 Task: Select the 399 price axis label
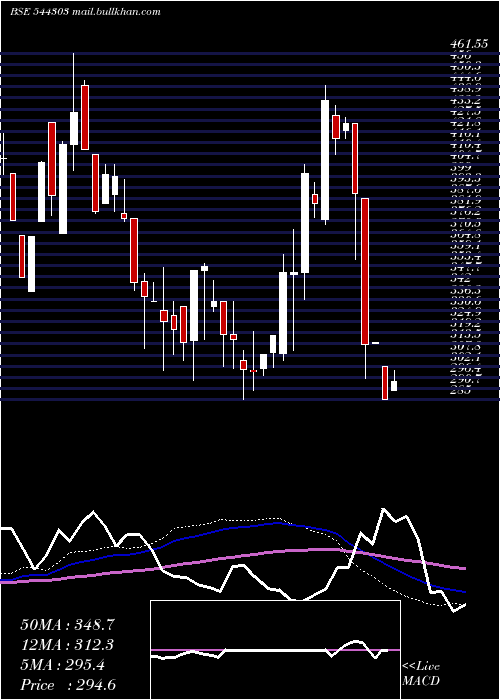click(x=461, y=167)
